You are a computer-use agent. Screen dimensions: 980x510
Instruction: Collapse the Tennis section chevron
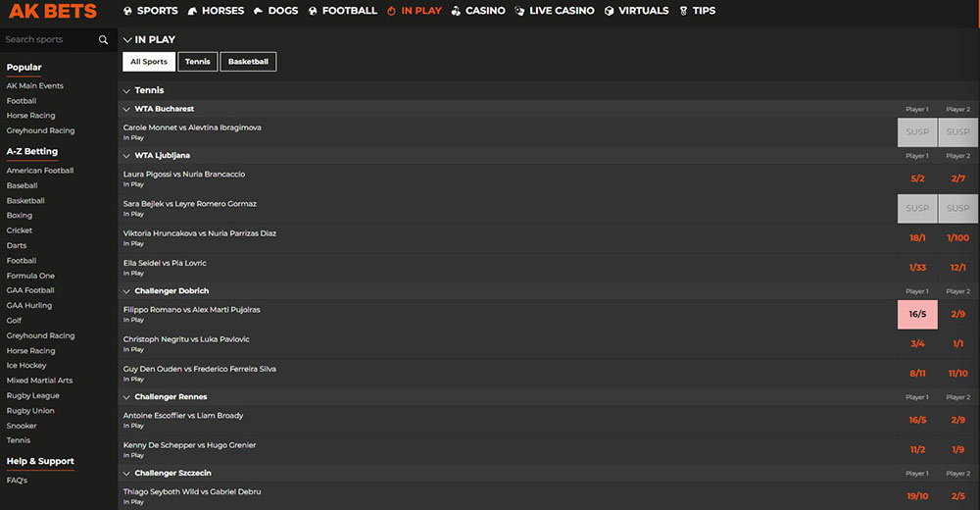[x=126, y=91]
